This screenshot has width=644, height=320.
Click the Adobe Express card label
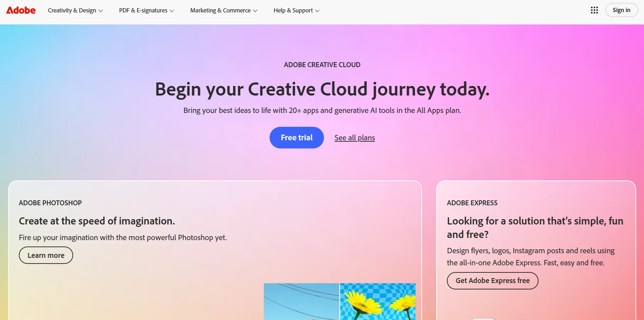point(472,203)
